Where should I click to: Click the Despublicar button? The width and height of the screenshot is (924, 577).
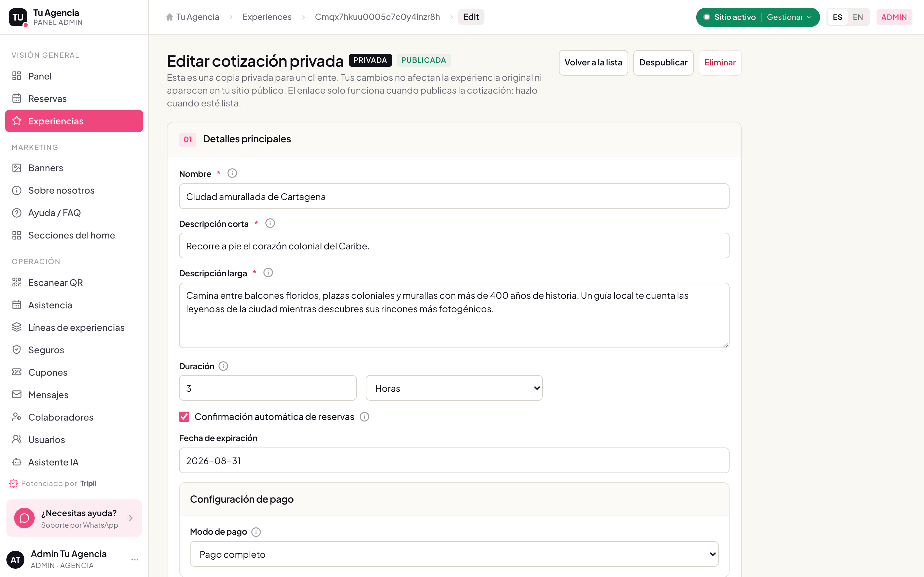(x=663, y=63)
